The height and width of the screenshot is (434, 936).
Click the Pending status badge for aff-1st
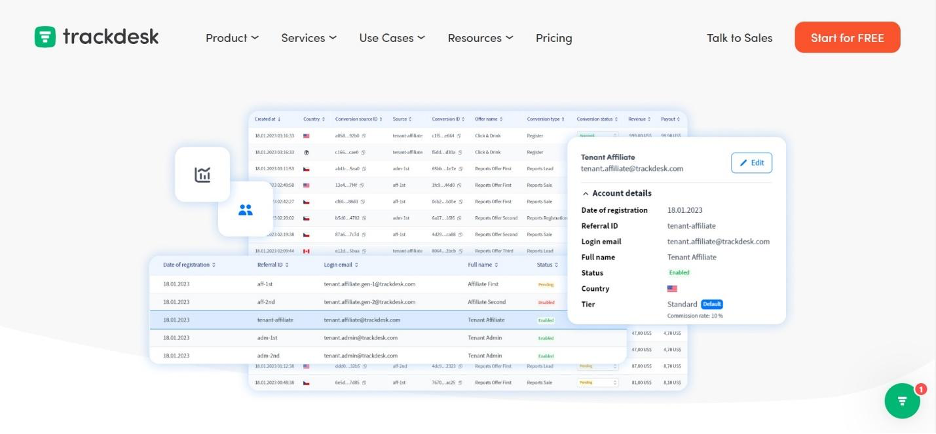coord(546,285)
